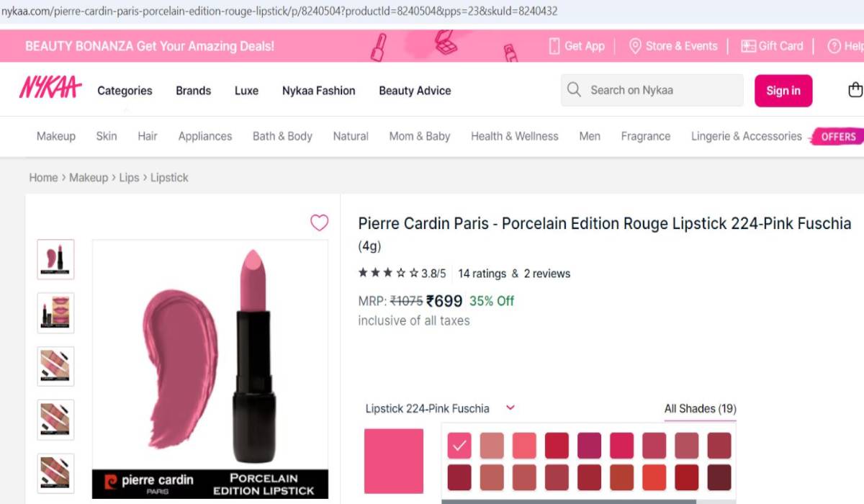The height and width of the screenshot is (504, 864).
Task: Go to the Makeup category tab
Action: 56,136
